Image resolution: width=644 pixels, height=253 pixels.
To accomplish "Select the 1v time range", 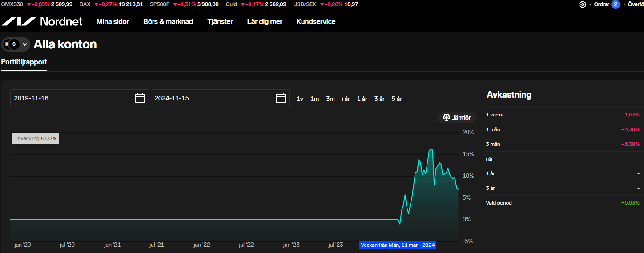I will pyautogui.click(x=300, y=99).
